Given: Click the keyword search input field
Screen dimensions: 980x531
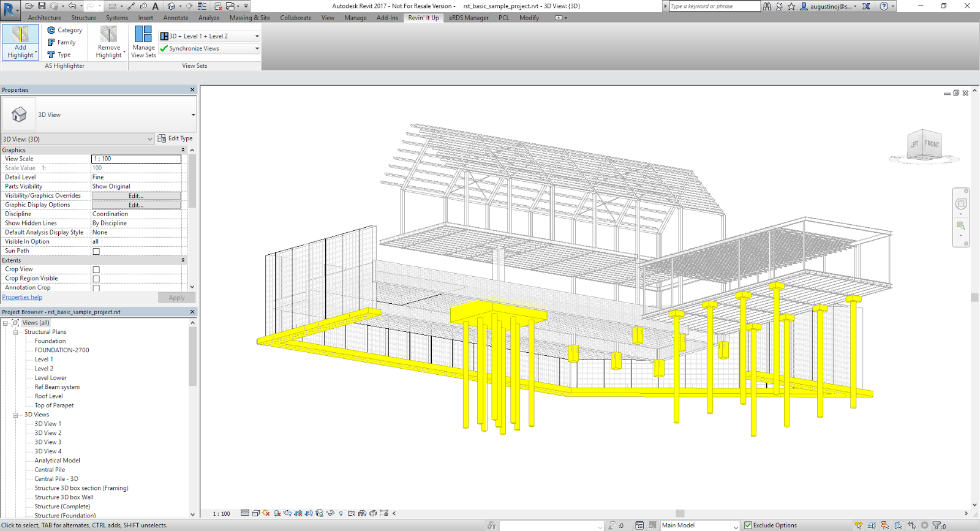Looking at the screenshot, I should point(714,6).
